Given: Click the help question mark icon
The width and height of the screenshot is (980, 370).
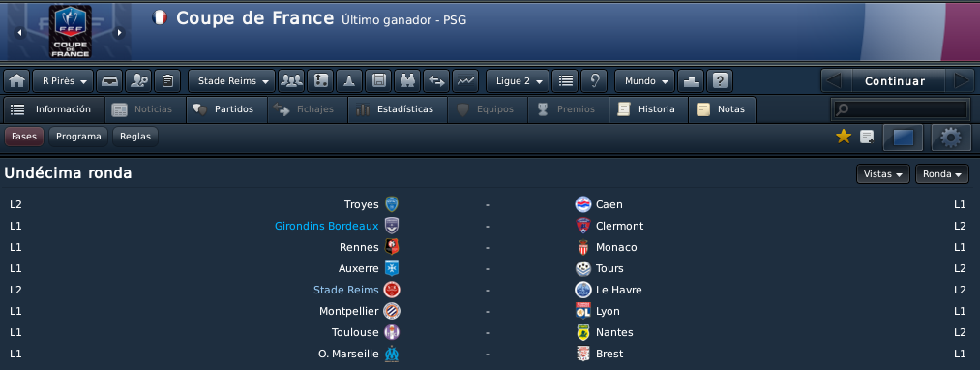Looking at the screenshot, I should click(720, 80).
